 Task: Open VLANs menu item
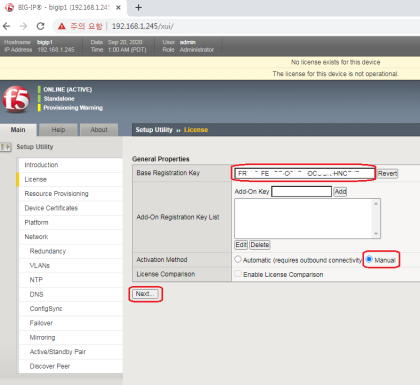(71, 266)
